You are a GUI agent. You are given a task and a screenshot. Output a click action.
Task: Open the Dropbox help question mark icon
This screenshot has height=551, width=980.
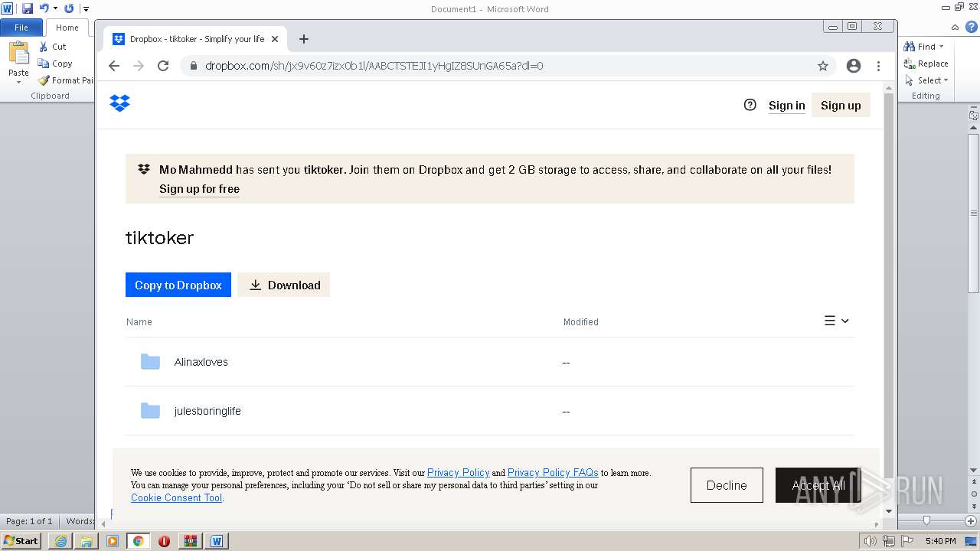[x=750, y=105]
